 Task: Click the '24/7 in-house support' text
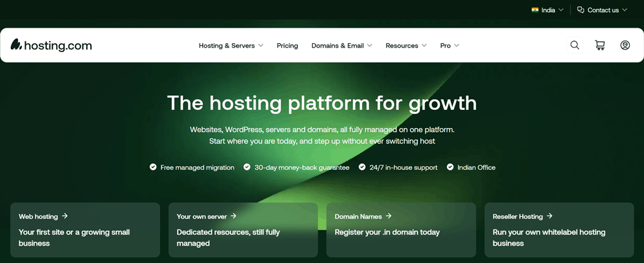point(403,167)
